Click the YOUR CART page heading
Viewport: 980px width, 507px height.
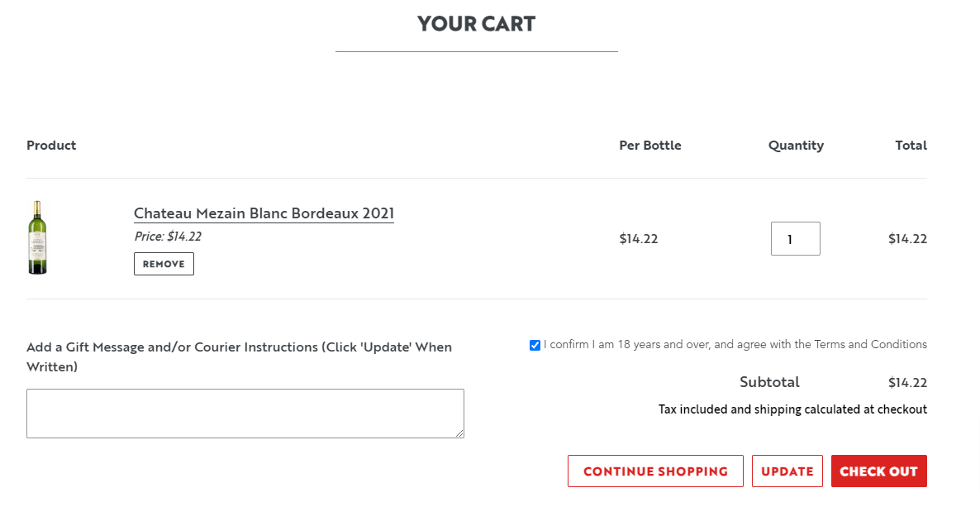[x=476, y=23]
